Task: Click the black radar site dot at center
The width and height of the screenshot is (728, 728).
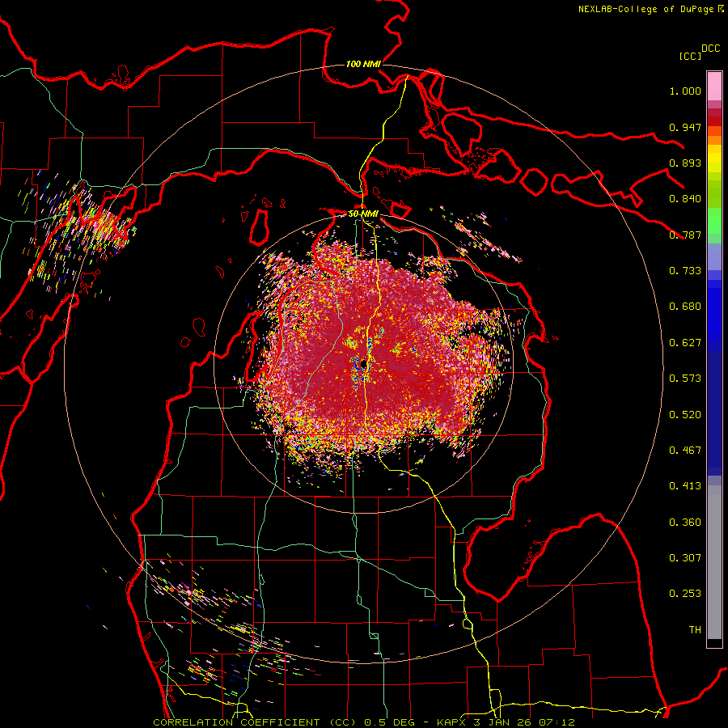Action: tap(364, 363)
